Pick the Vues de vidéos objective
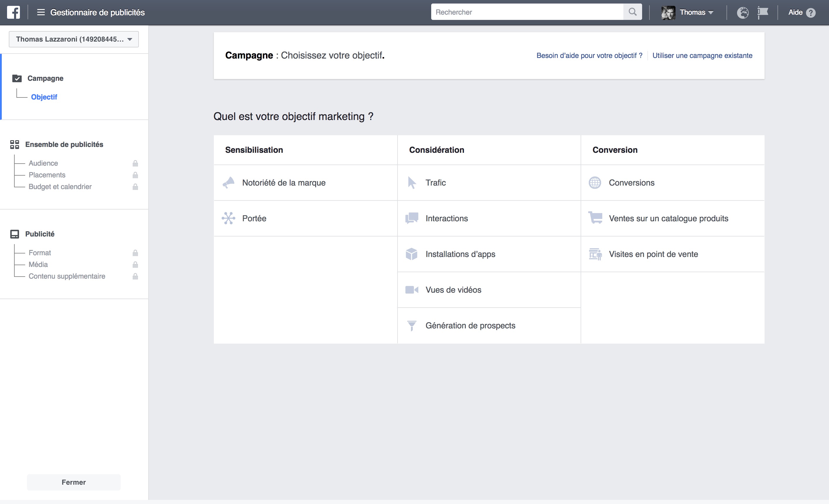Viewport: 829px width, 504px height. pyautogui.click(x=453, y=290)
